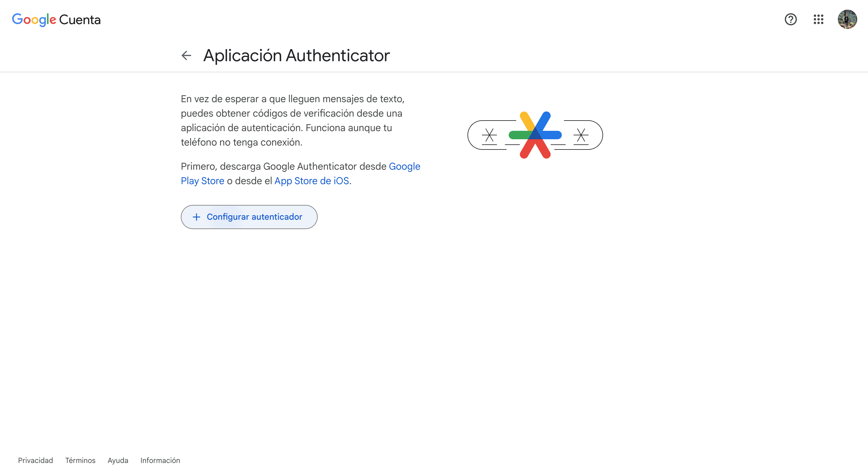868x475 pixels.
Task: Open the Help question mark icon
Action: tap(791, 20)
